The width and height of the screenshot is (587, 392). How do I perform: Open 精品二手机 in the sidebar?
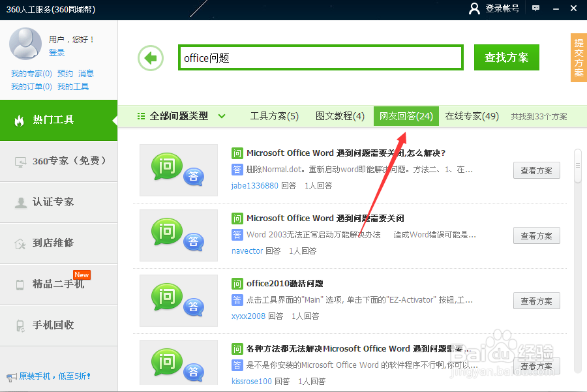point(59,284)
